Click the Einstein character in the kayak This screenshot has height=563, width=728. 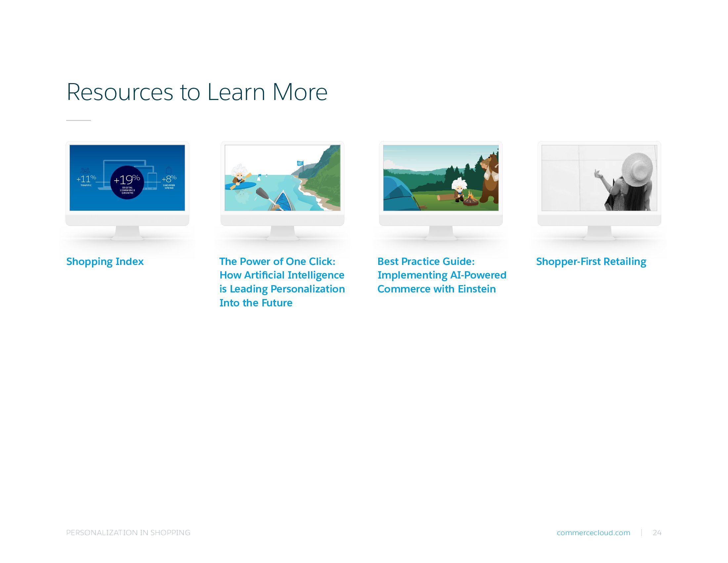tap(239, 176)
